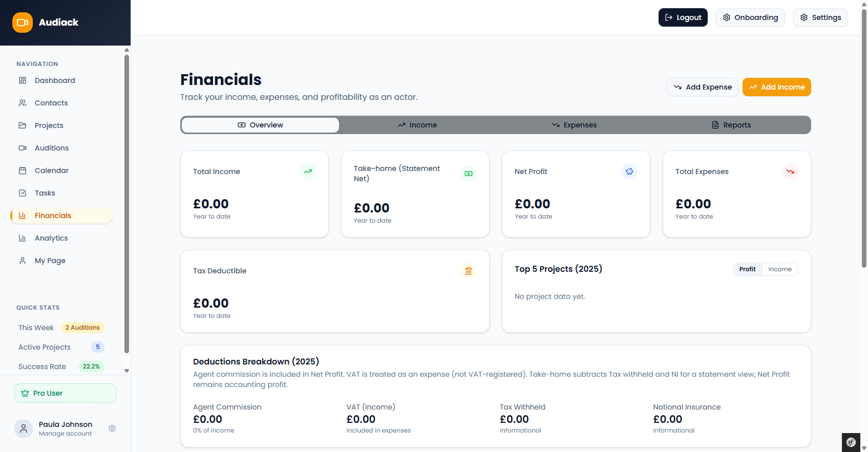Click the Take-home banknote icon
The image size is (868, 452).
[x=469, y=174]
